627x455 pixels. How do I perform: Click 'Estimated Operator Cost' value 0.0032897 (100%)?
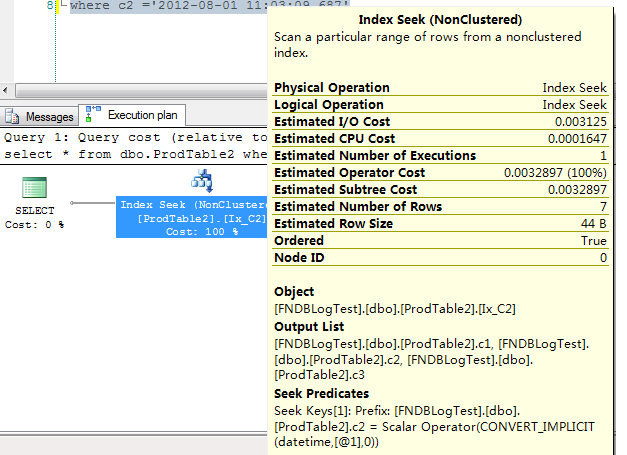pos(555,173)
